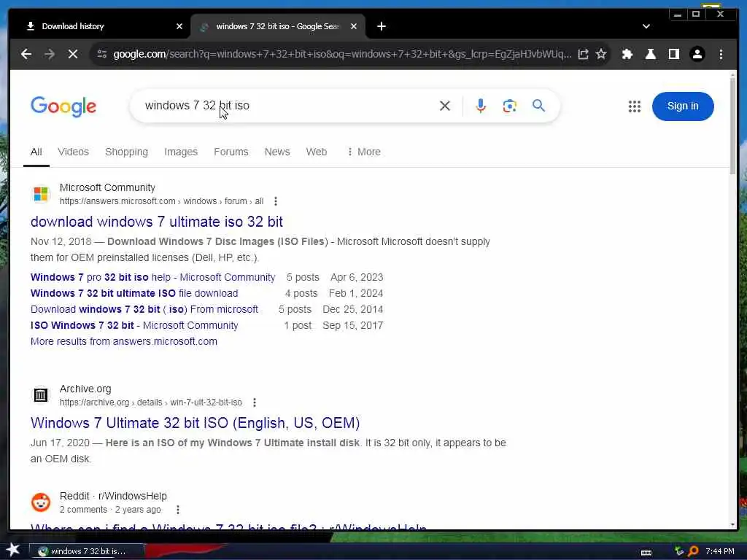Start voice search with microphone

pos(481,106)
